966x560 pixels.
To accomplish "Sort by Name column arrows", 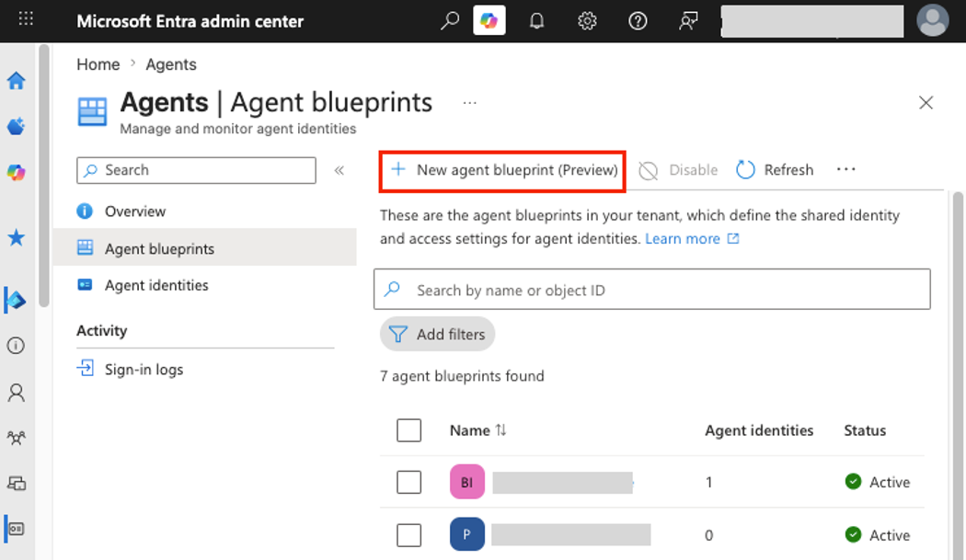I will click(x=500, y=430).
